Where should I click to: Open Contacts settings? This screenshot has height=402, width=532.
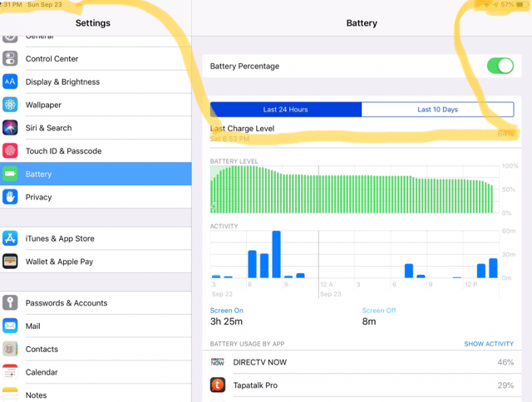click(x=96, y=349)
